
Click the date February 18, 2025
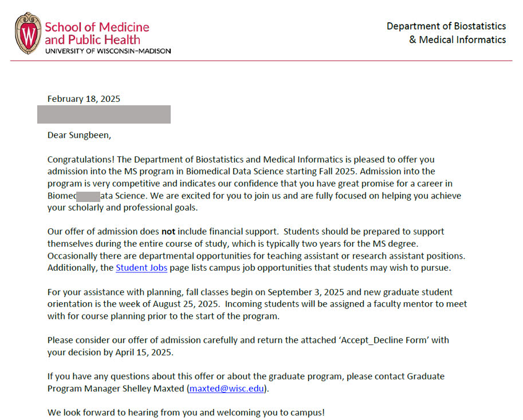pyautogui.click(x=84, y=99)
